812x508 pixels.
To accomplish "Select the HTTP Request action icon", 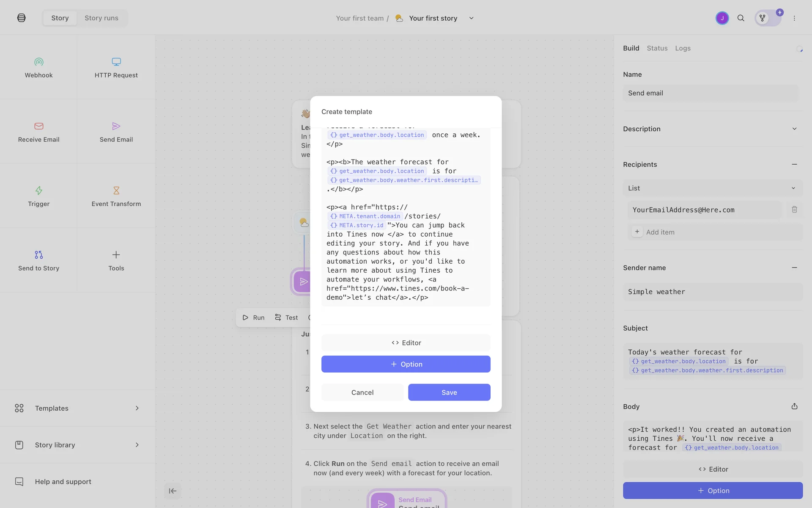I will point(116,62).
